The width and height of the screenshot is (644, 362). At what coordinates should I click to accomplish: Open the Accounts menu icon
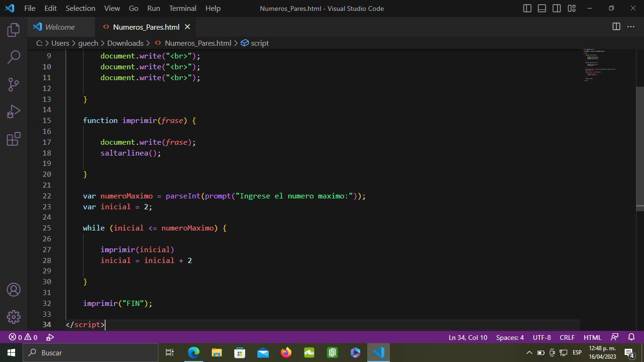click(14, 289)
